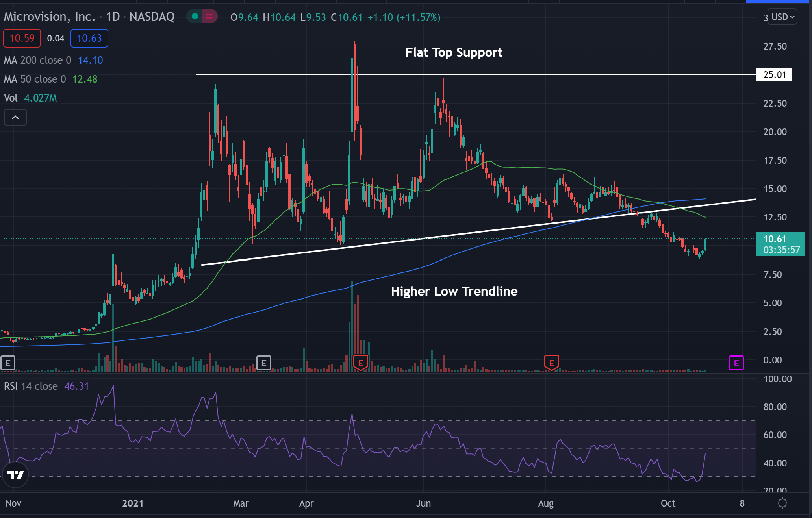Click the red sell price 10.59 button

(22, 38)
